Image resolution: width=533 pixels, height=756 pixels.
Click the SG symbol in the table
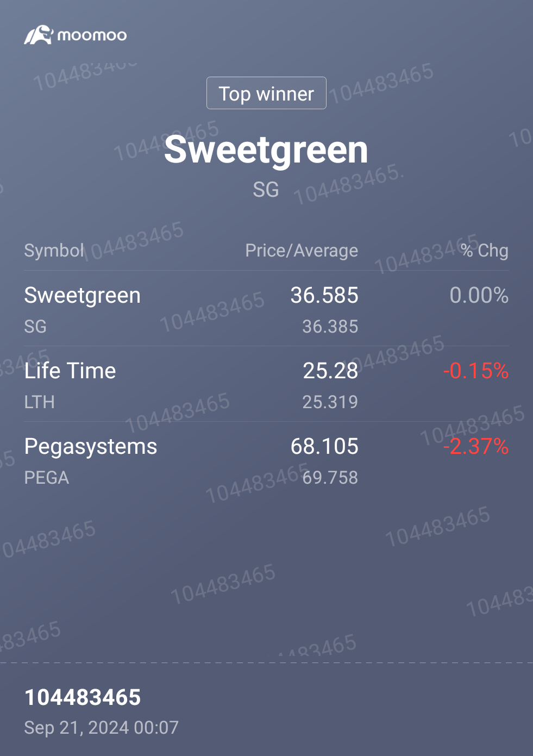pos(35,326)
